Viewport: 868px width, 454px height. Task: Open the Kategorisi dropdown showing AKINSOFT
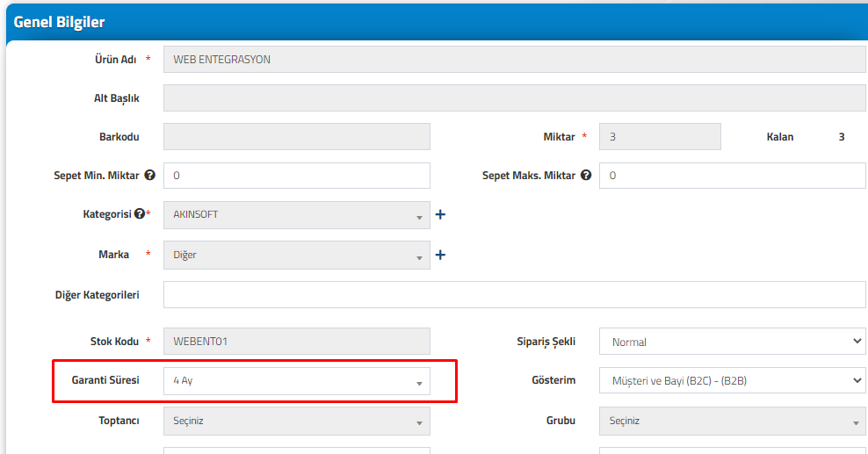[x=297, y=215]
